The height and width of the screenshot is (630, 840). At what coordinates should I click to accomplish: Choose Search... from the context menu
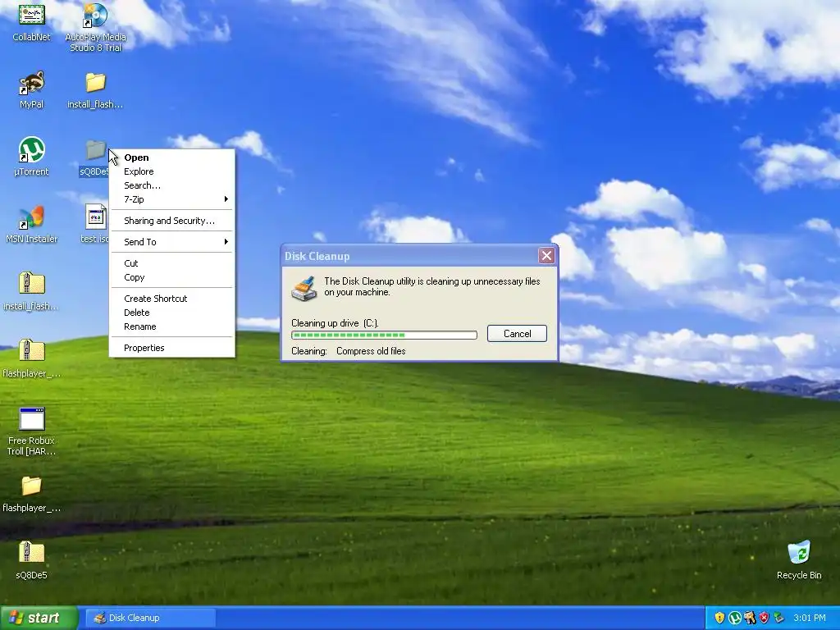click(172, 185)
